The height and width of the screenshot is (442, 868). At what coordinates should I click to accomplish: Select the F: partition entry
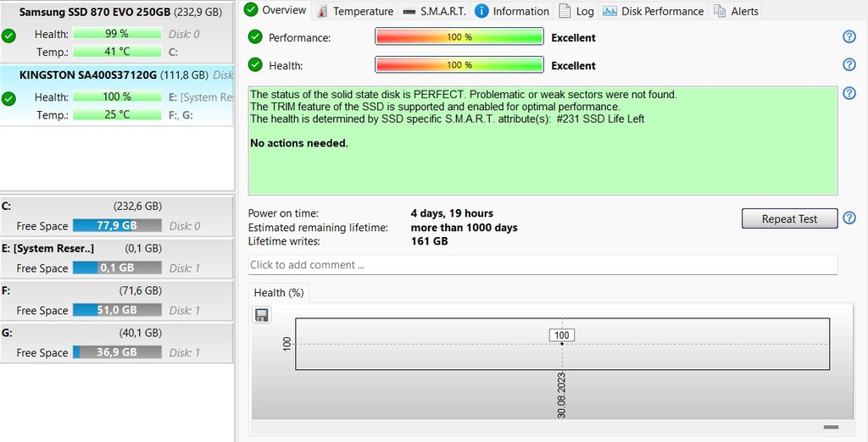(x=117, y=300)
